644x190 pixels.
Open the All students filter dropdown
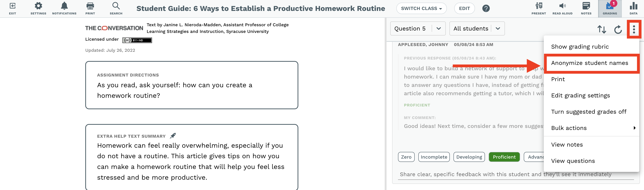pos(477,28)
